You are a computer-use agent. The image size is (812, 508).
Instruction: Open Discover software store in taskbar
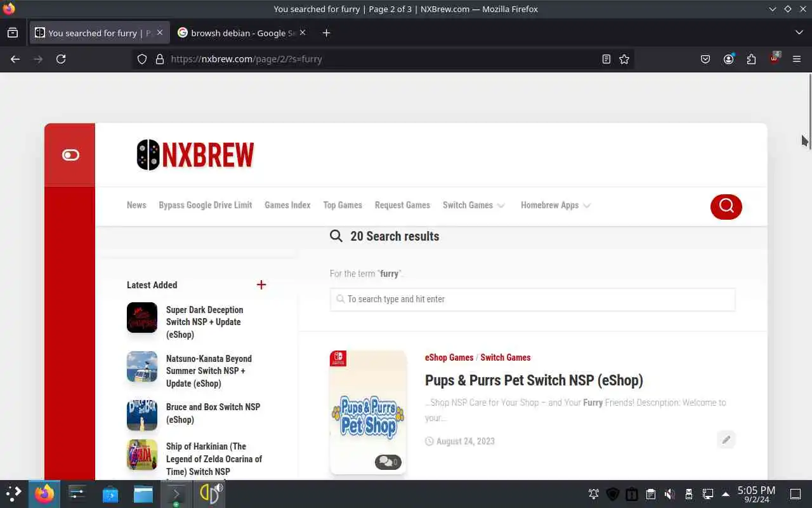point(110,494)
